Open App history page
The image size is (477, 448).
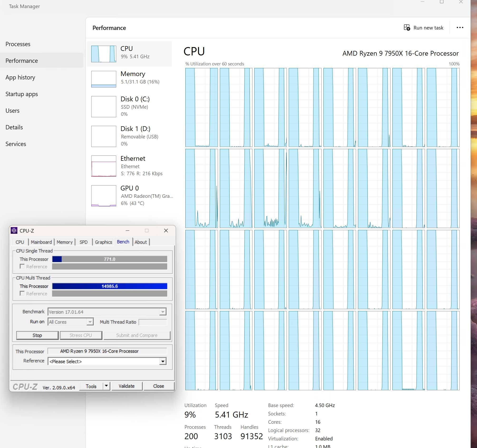[20, 77]
